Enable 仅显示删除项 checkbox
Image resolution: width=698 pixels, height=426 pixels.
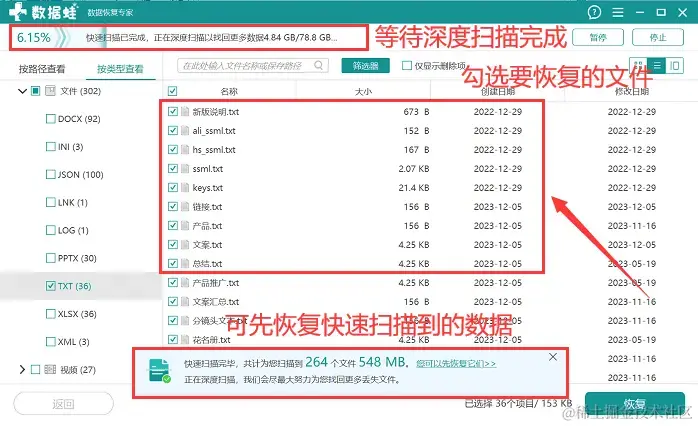(x=406, y=65)
